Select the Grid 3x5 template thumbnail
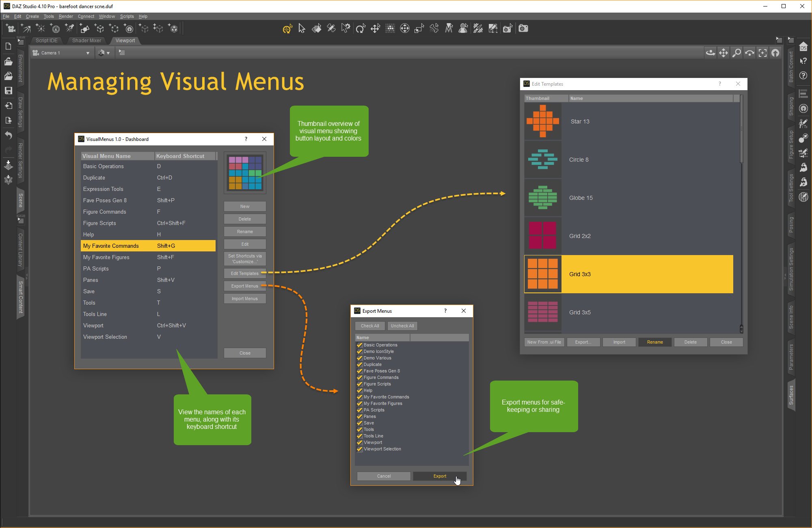The height and width of the screenshot is (528, 812). point(543,312)
